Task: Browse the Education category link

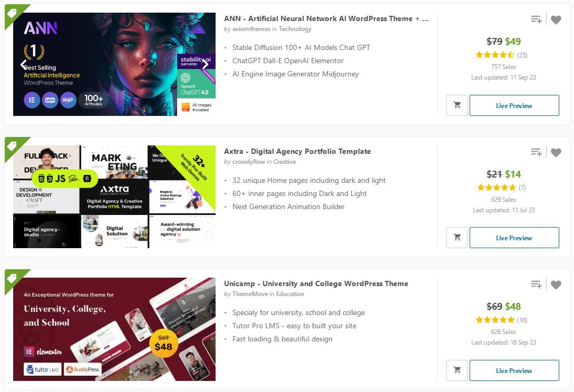Action: 290,294
